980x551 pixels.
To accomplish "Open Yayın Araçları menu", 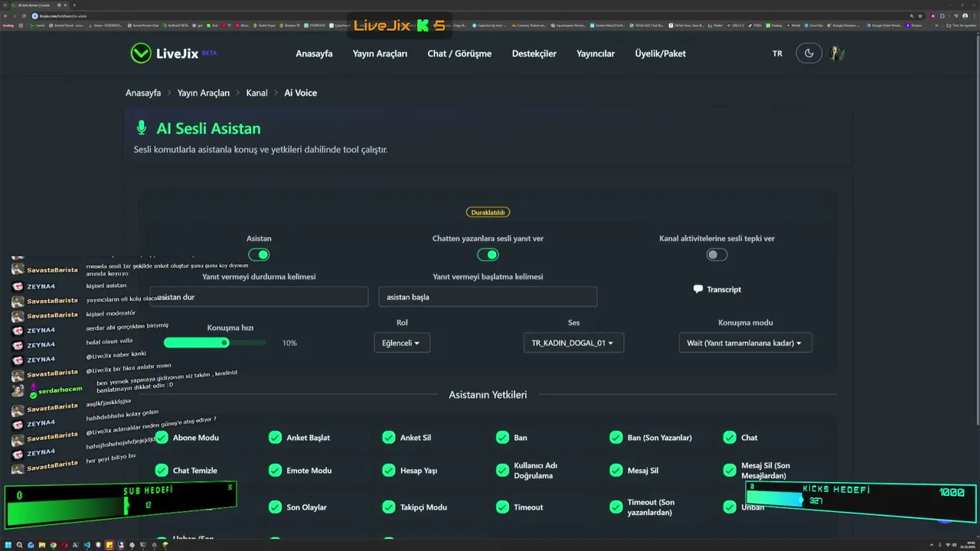I will 380,54.
